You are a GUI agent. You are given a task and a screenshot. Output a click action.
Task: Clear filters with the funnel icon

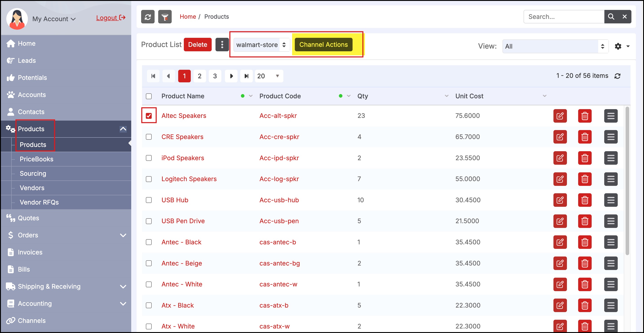click(x=165, y=17)
